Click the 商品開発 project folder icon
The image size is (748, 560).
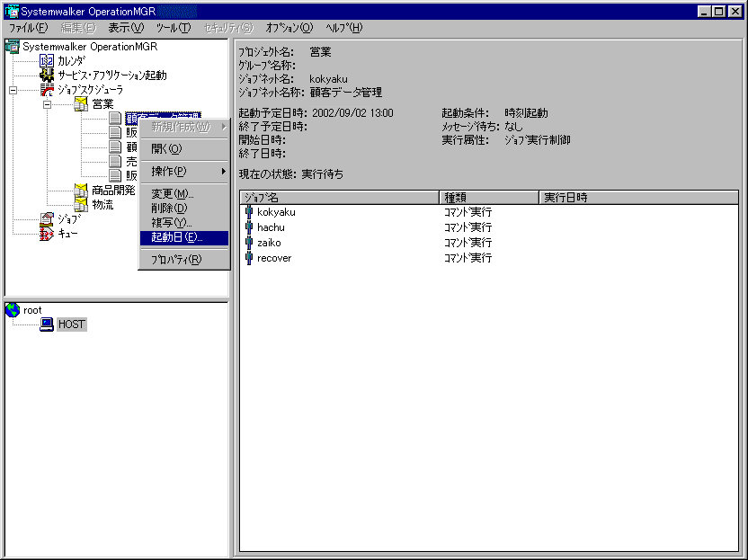pos(81,191)
